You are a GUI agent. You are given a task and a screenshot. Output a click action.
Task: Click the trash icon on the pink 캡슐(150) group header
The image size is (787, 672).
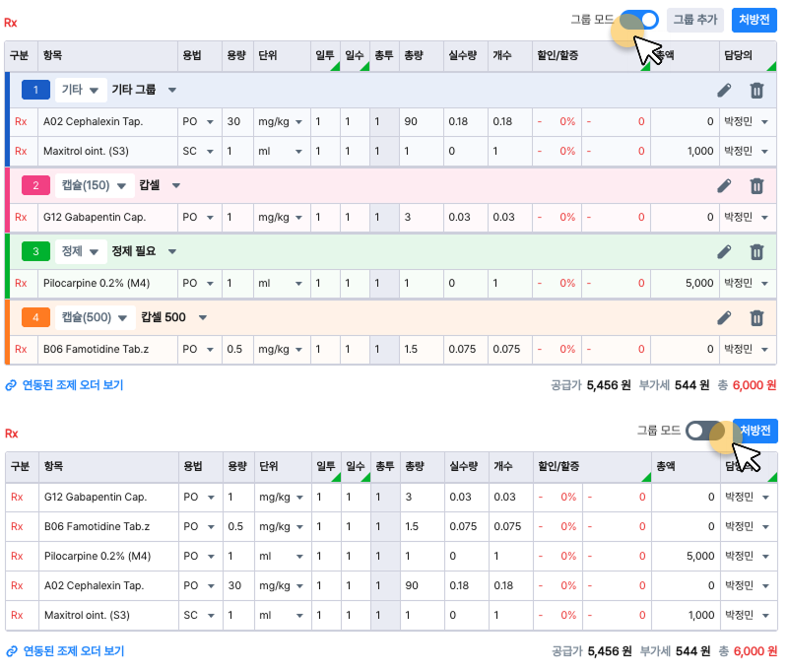(756, 186)
